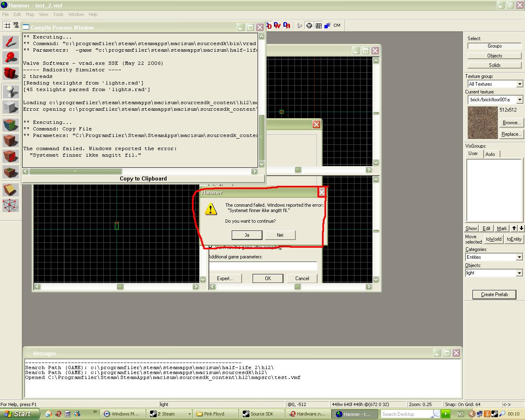The width and height of the screenshot is (525, 420).
Task: Open the View menu
Action: tap(43, 14)
